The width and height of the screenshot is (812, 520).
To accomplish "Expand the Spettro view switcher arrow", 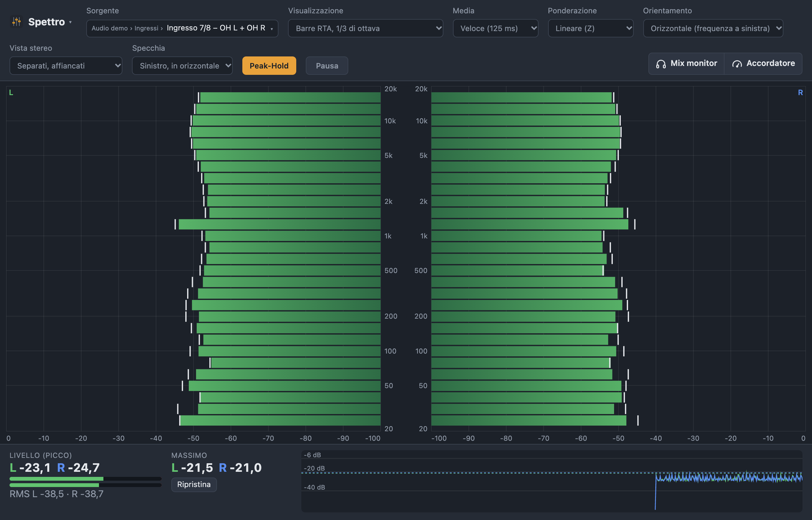I will [x=71, y=22].
